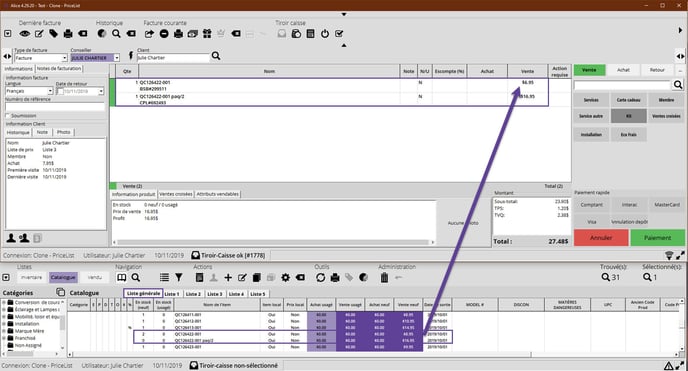
Task: Click the green Paiement button
Action: (657, 238)
